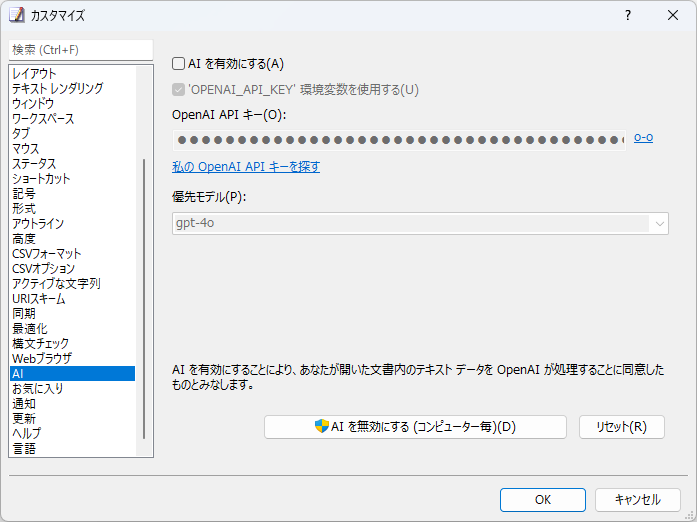Viewport: 697px width, 522px height.
Task: Select ヘルプ in the list
Action: click(x=72, y=434)
